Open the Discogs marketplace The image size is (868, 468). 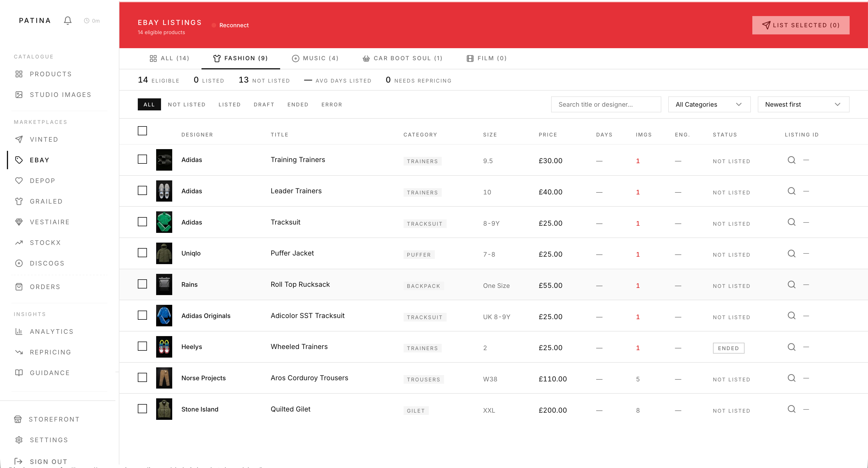tap(47, 263)
